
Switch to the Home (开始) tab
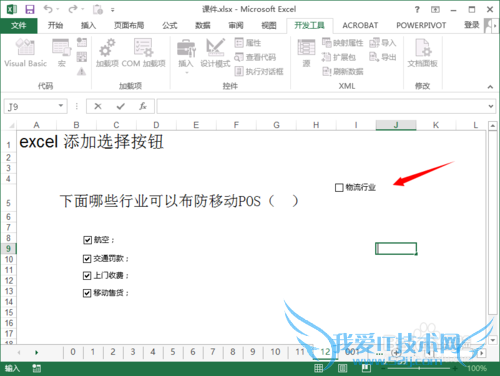coord(55,25)
